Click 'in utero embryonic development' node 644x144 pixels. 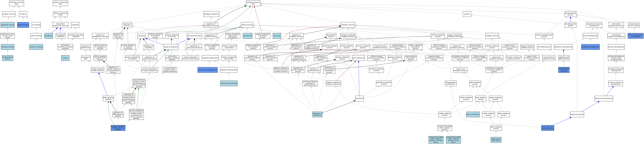(x=616, y=83)
